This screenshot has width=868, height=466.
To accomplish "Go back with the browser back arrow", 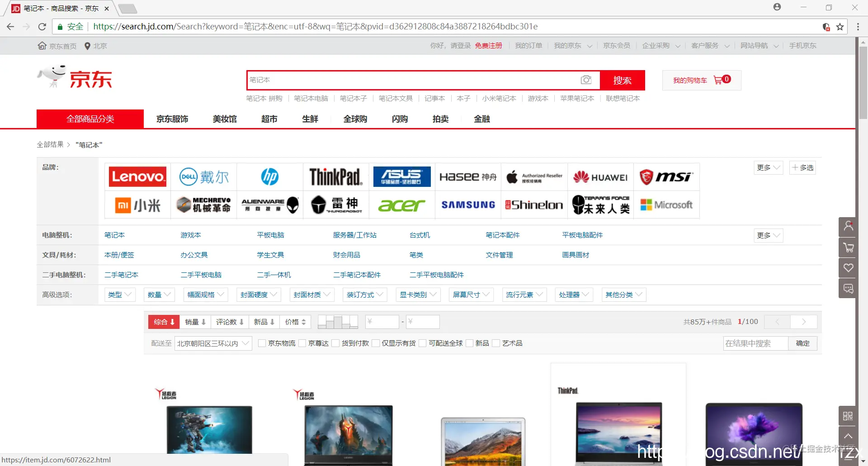I will (10, 27).
